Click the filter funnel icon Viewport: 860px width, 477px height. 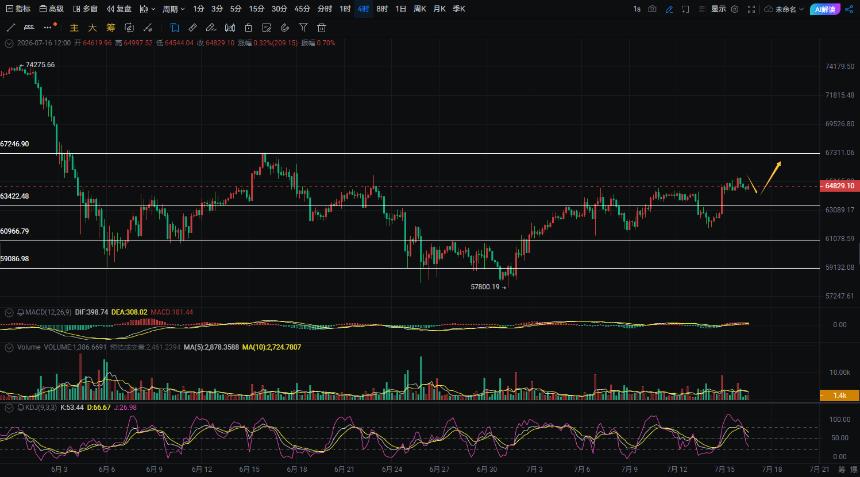(303, 27)
